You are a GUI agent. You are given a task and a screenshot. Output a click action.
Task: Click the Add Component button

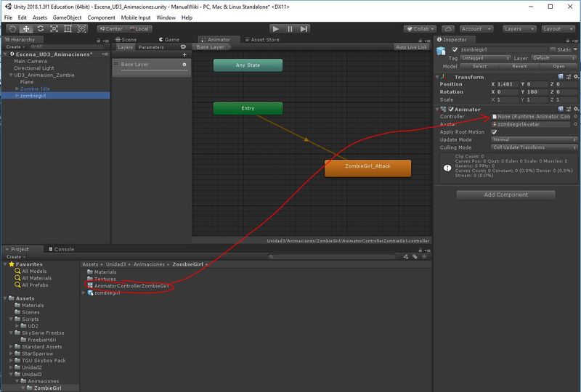click(505, 195)
